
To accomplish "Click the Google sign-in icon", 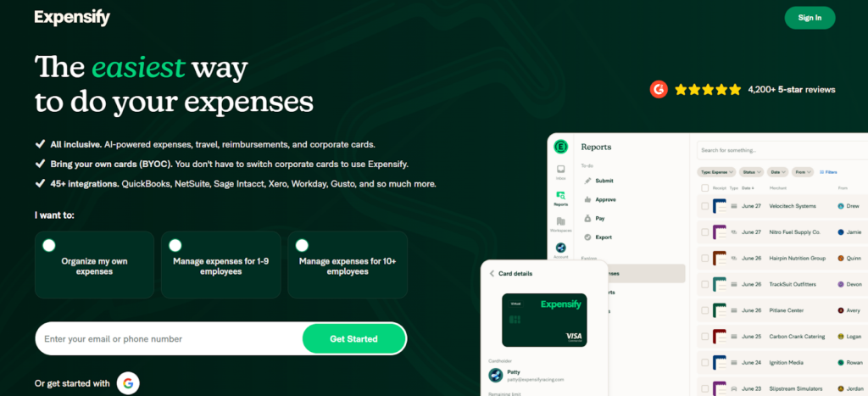I will click(128, 383).
